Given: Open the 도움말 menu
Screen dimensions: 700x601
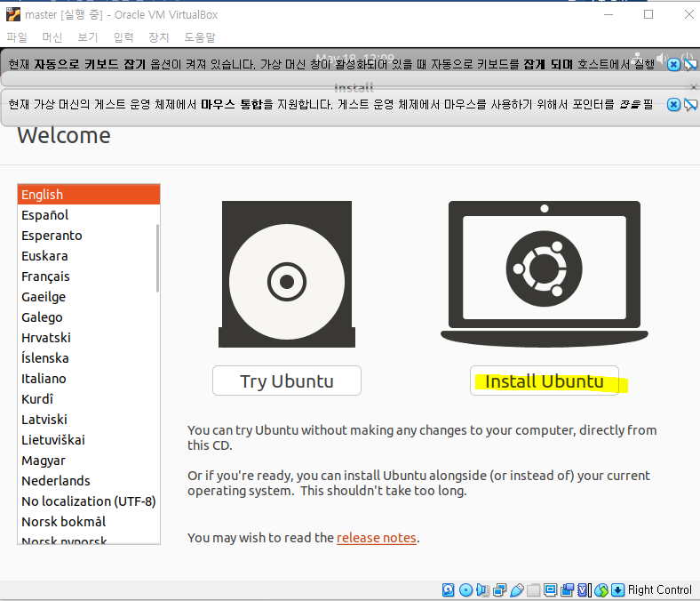Looking at the screenshot, I should [200, 37].
